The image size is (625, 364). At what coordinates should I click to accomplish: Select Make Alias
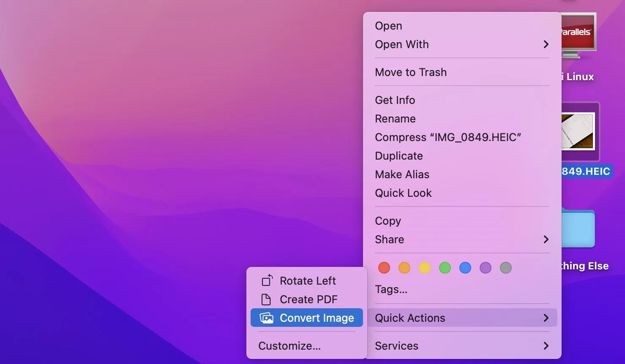pyautogui.click(x=462, y=174)
